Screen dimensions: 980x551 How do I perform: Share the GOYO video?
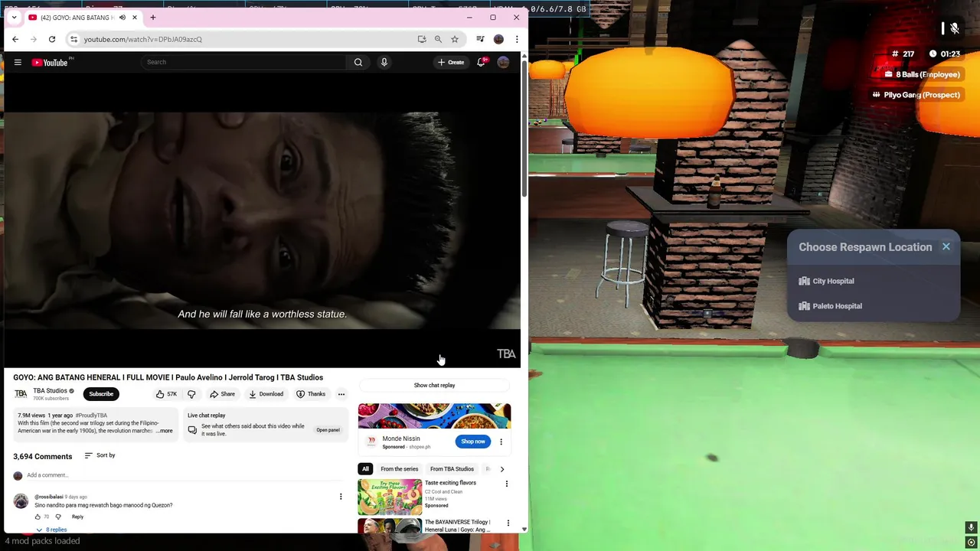[222, 394]
